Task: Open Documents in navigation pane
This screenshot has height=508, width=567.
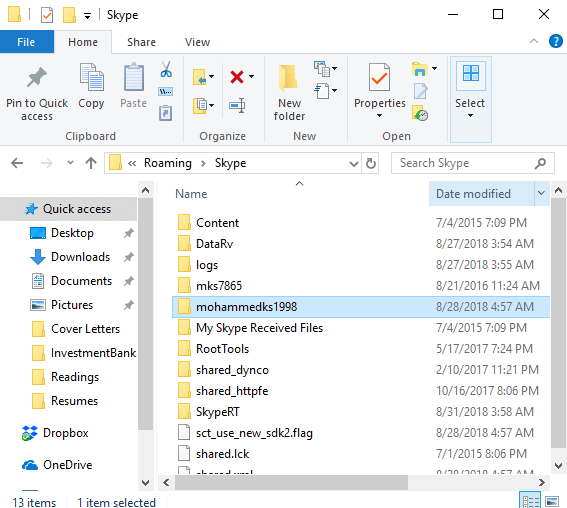Action: pyautogui.click(x=81, y=281)
